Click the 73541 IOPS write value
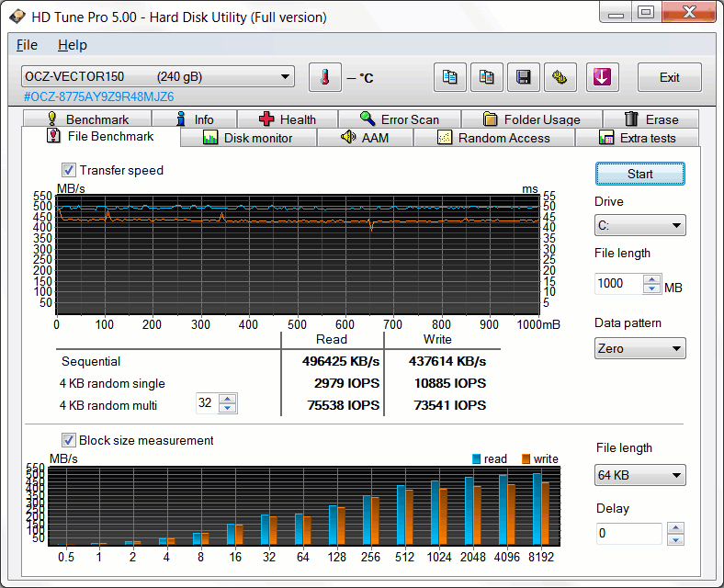This screenshot has width=724, height=588. 450,405
